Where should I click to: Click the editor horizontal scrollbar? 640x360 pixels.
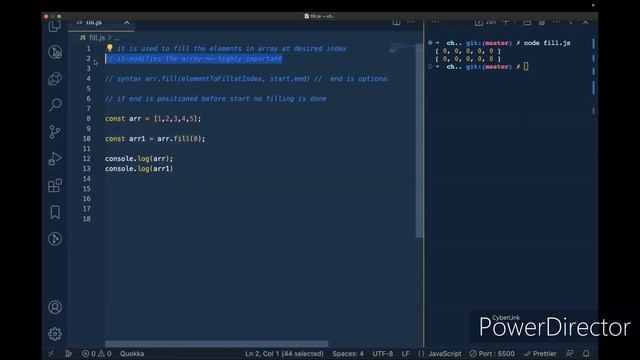(x=216, y=344)
